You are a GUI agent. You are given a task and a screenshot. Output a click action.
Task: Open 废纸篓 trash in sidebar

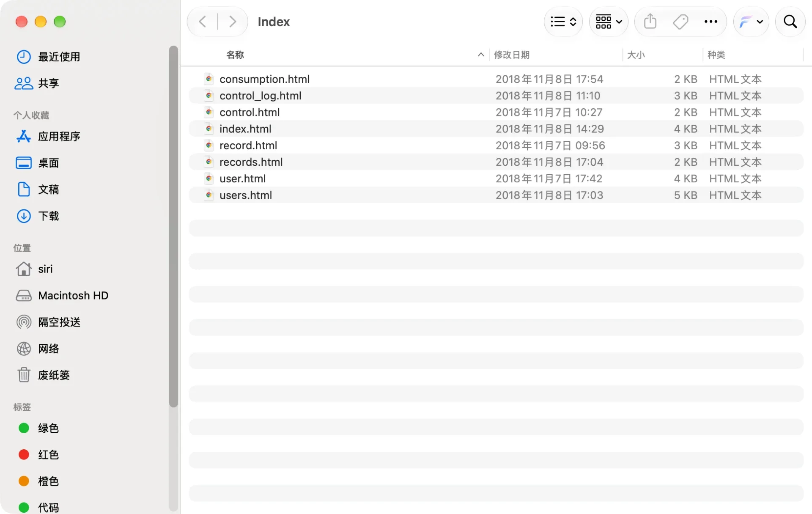[54, 375]
